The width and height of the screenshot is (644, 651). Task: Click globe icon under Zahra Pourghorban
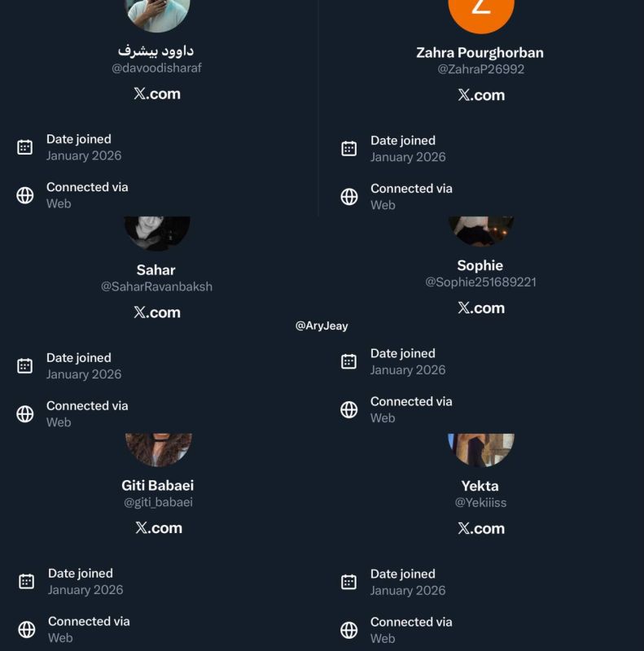point(349,197)
